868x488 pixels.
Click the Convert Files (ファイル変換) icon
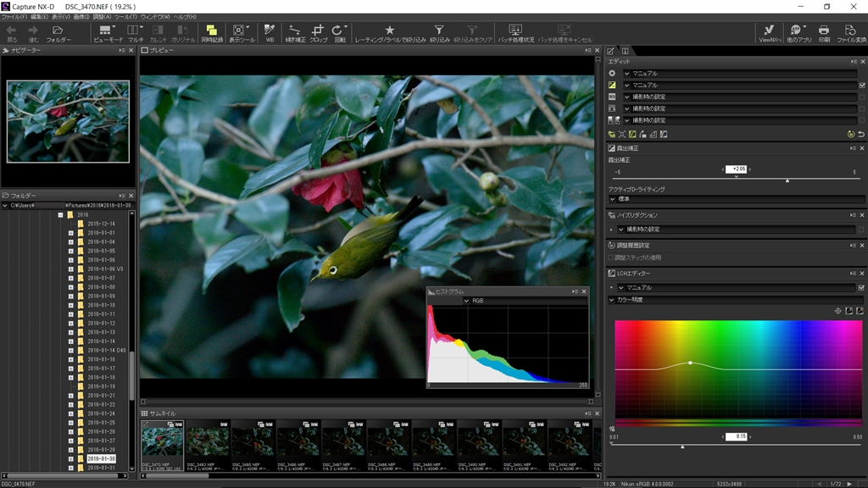[850, 33]
